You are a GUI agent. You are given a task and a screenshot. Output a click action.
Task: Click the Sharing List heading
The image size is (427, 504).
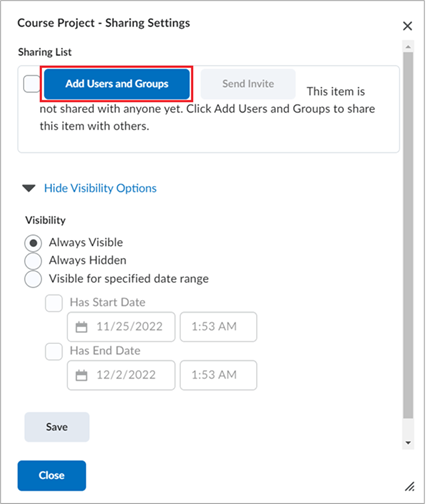click(45, 52)
